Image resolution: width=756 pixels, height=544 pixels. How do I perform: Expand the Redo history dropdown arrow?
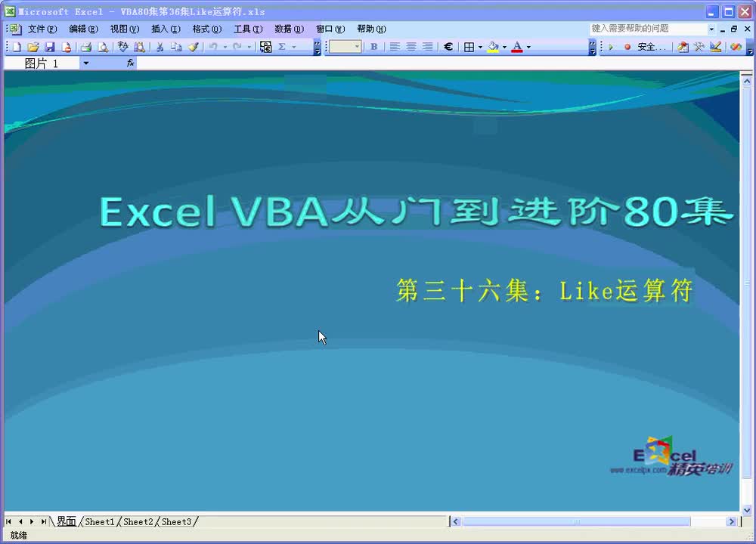click(249, 47)
